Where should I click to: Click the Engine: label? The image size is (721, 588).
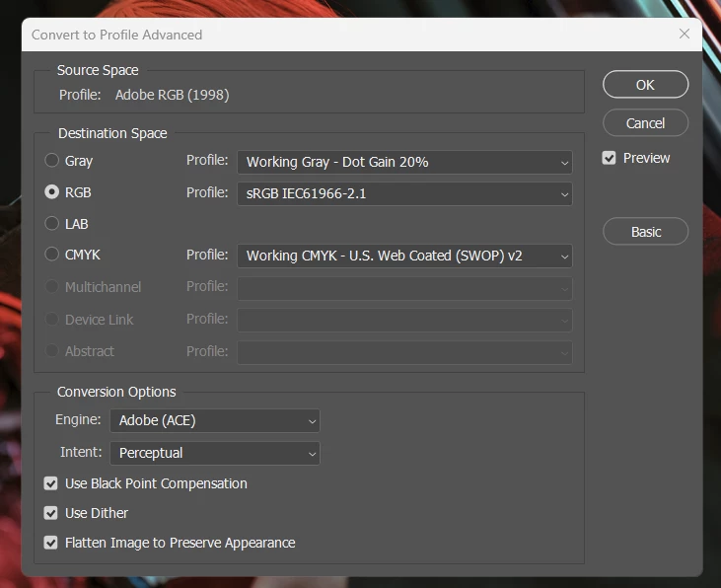point(78,419)
